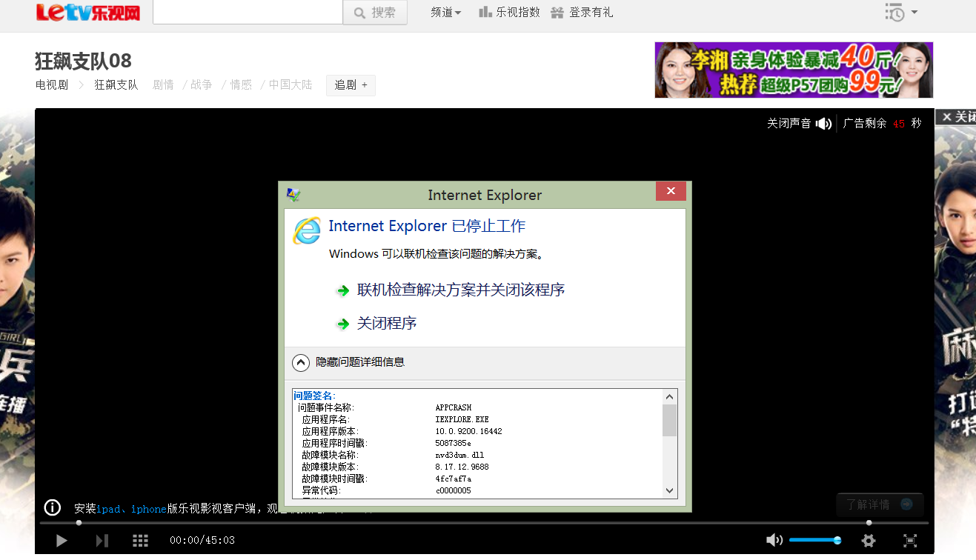The image size is (976, 560).
Task: Open the 频道 dropdown menu
Action: tap(445, 13)
